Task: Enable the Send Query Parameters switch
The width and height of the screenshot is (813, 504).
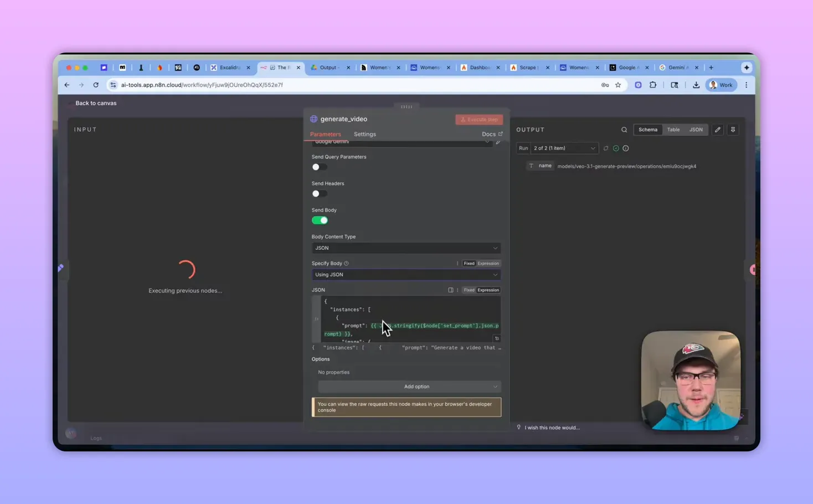Action: click(x=320, y=167)
